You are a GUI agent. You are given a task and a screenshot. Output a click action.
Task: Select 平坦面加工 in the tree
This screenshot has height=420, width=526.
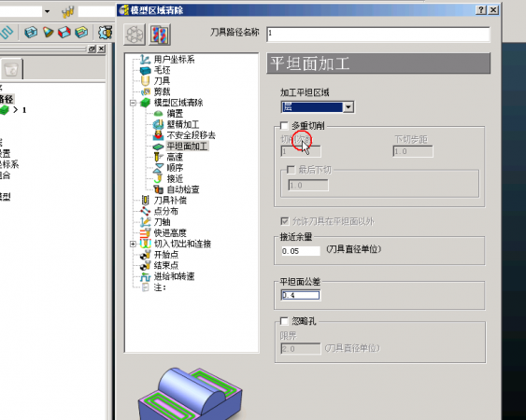[x=187, y=147]
